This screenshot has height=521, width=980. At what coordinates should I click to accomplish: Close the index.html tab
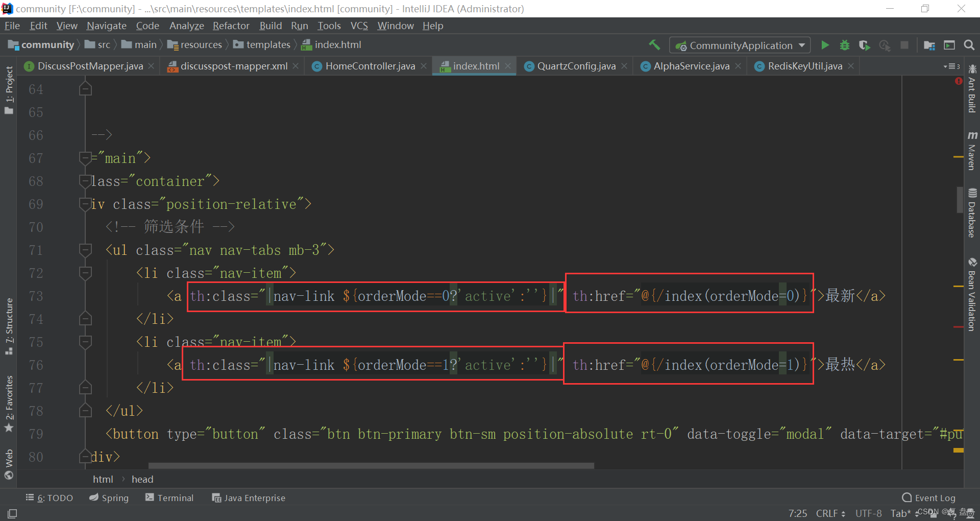click(x=508, y=66)
